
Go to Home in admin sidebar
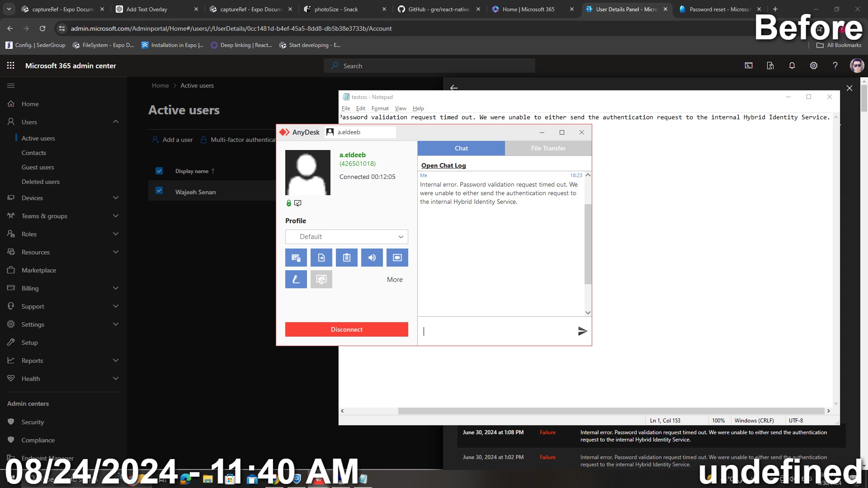(30, 104)
